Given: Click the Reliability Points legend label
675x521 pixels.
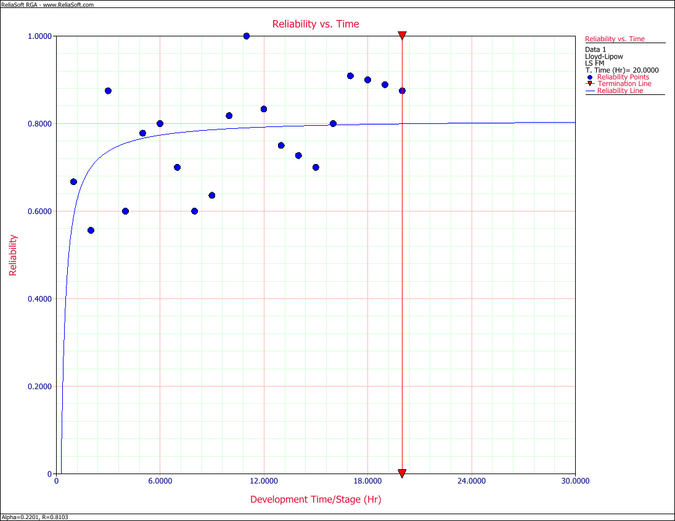Looking at the screenshot, I should (623, 77).
